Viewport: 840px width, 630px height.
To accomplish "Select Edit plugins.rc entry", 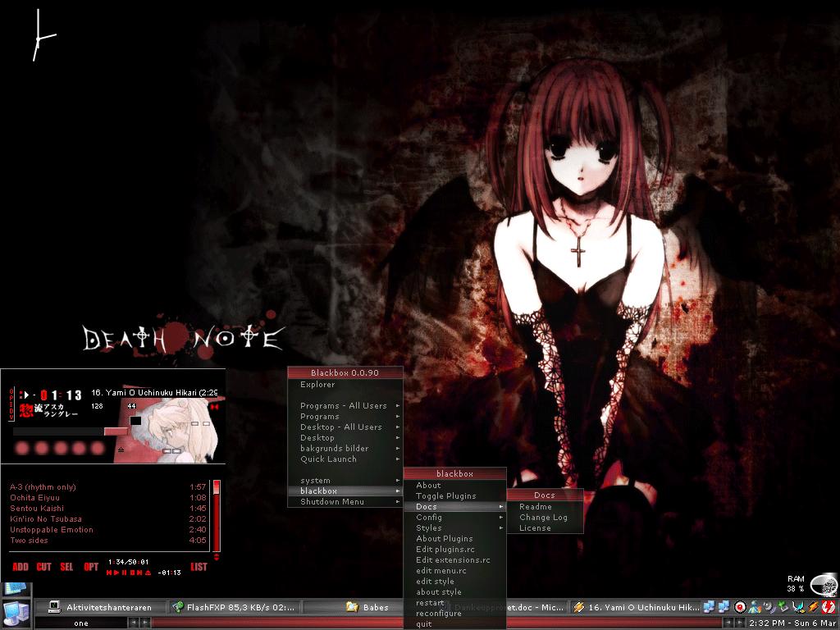I will pyautogui.click(x=454, y=550).
